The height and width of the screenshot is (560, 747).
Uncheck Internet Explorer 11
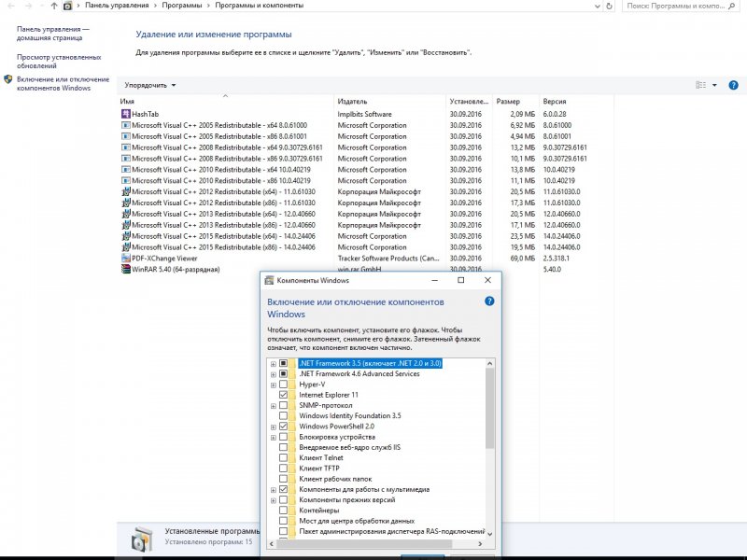(x=284, y=395)
